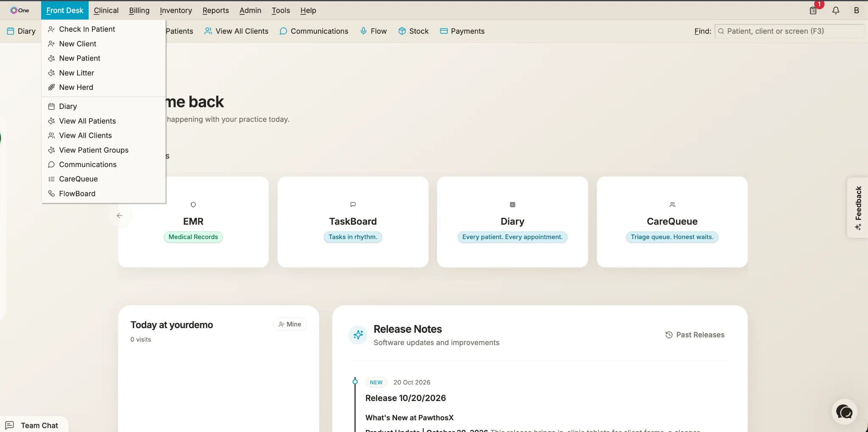This screenshot has height=432, width=868.
Task: Select New Client in dropdown menu
Action: pyautogui.click(x=103, y=44)
